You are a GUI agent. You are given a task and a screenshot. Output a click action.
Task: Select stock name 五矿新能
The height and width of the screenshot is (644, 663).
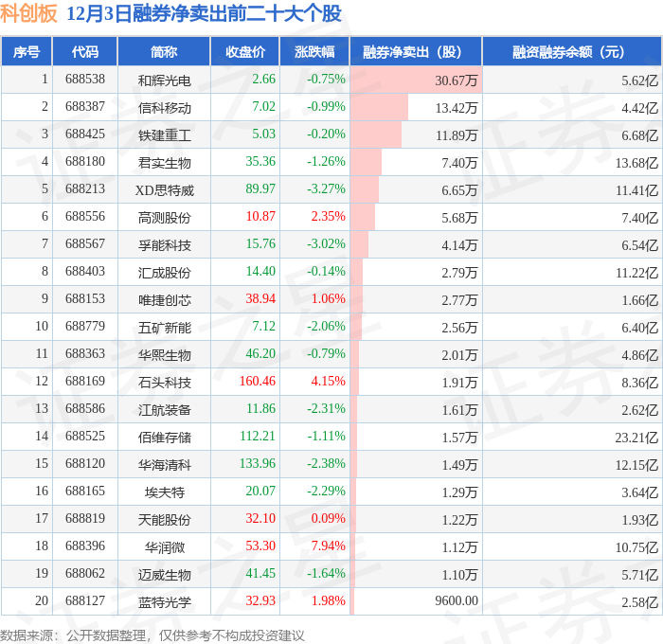tap(164, 328)
